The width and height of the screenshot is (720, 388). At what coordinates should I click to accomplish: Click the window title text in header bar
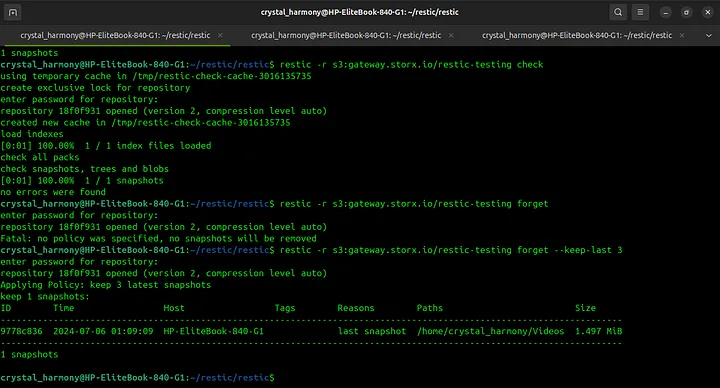click(360, 12)
